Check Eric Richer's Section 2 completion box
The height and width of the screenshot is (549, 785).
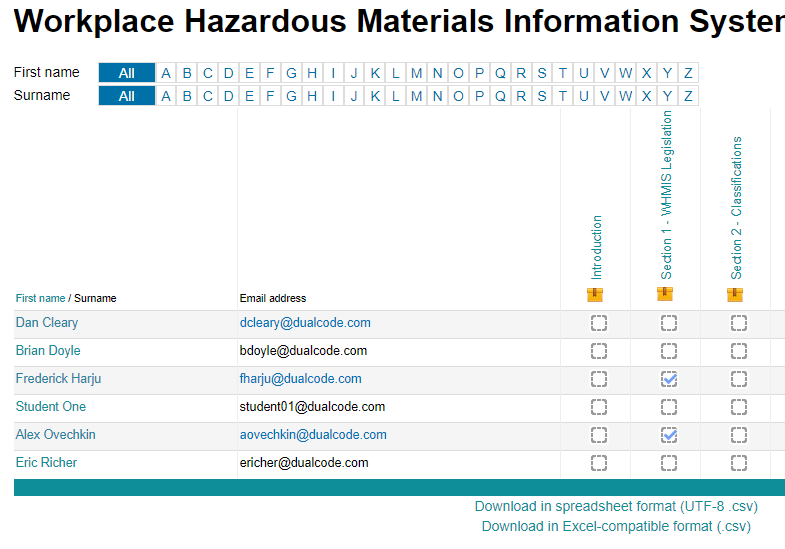click(739, 463)
